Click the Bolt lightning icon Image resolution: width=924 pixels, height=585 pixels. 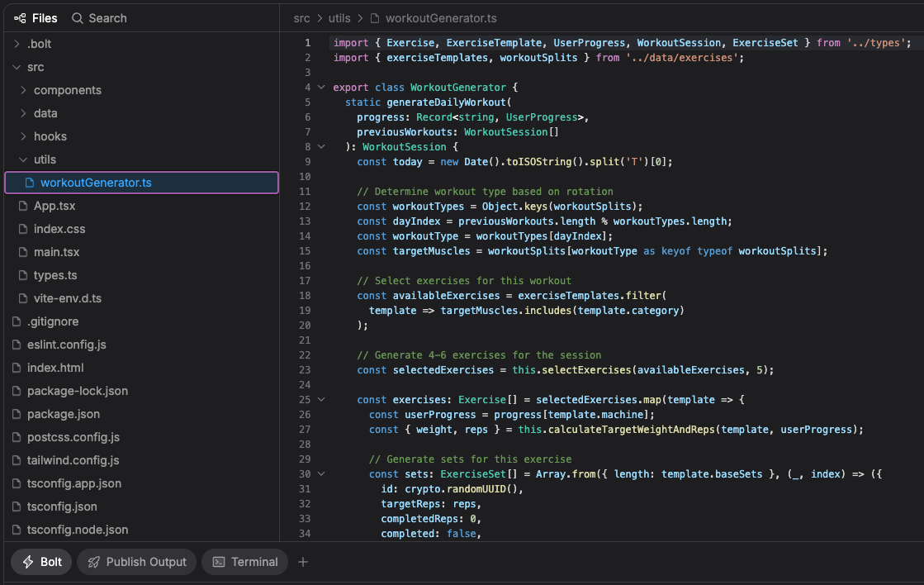tap(27, 562)
